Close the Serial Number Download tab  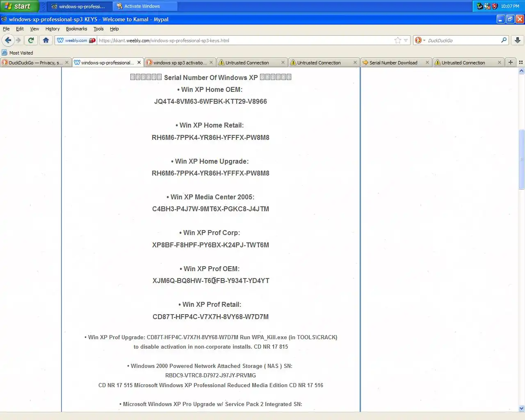tap(427, 62)
